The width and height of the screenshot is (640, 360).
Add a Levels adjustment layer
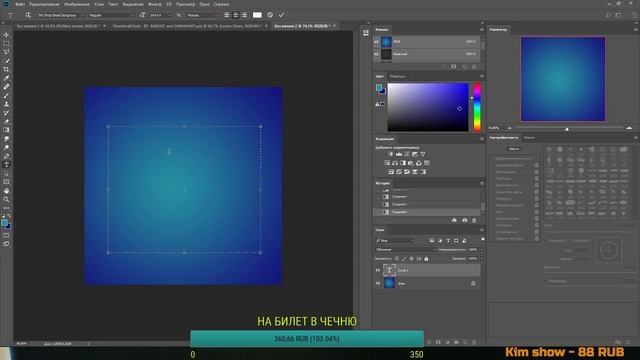399,154
